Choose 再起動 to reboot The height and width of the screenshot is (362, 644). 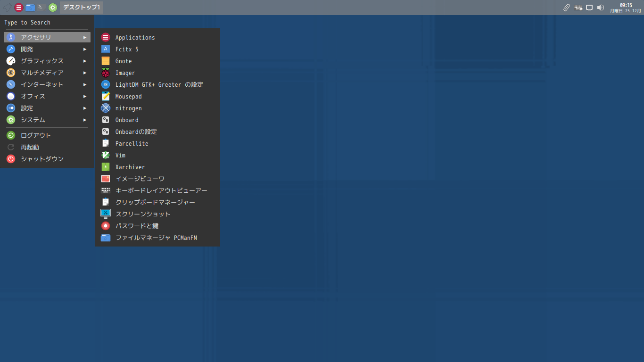click(x=47, y=147)
